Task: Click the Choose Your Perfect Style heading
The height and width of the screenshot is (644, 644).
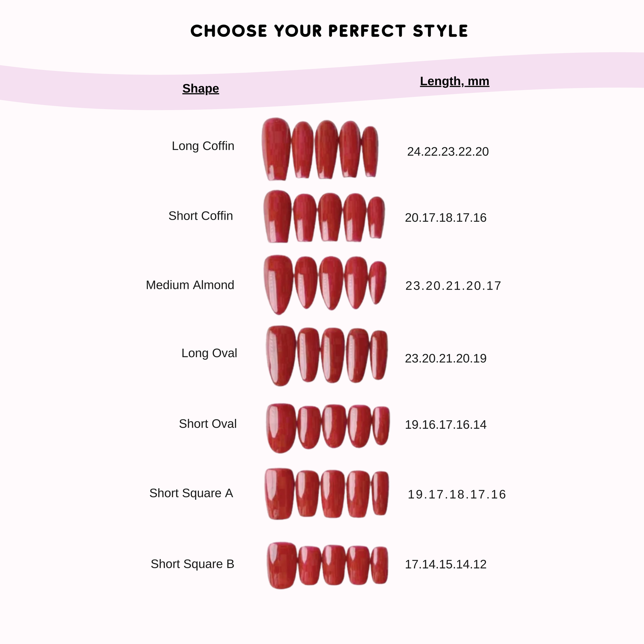Action: [329, 31]
